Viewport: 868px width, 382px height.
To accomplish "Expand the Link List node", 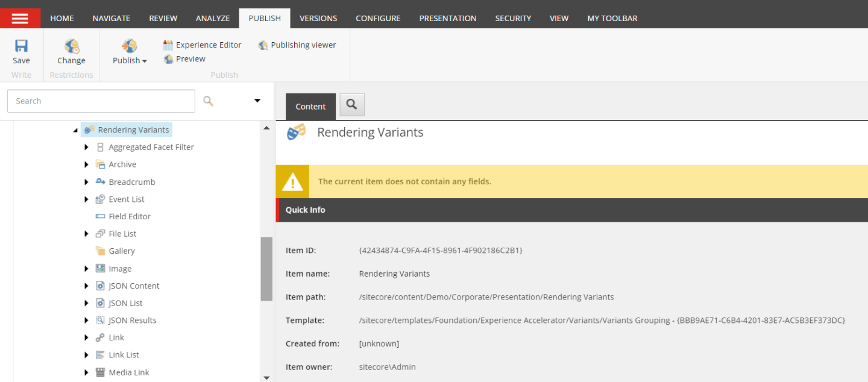I will pyautogui.click(x=87, y=355).
